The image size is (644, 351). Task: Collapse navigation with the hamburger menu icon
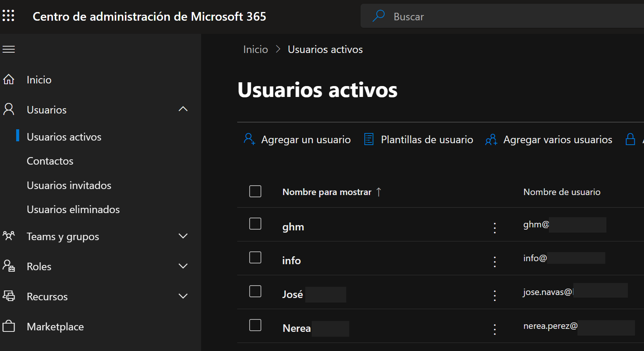click(9, 49)
